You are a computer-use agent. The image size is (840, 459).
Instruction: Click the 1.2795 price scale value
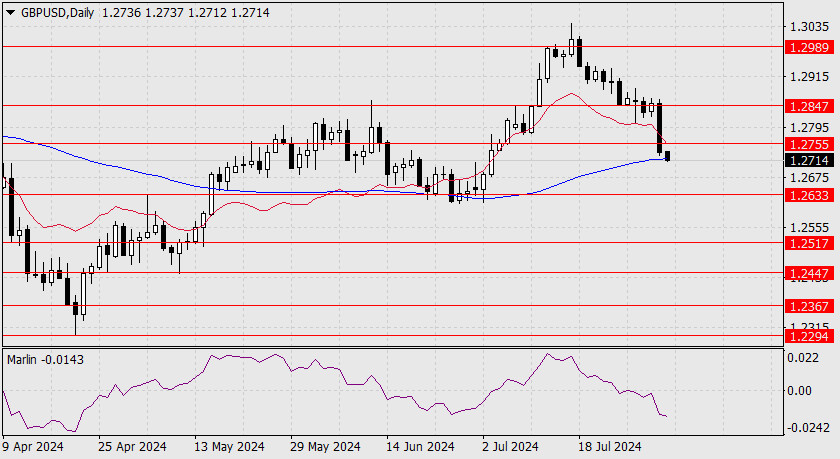point(809,128)
